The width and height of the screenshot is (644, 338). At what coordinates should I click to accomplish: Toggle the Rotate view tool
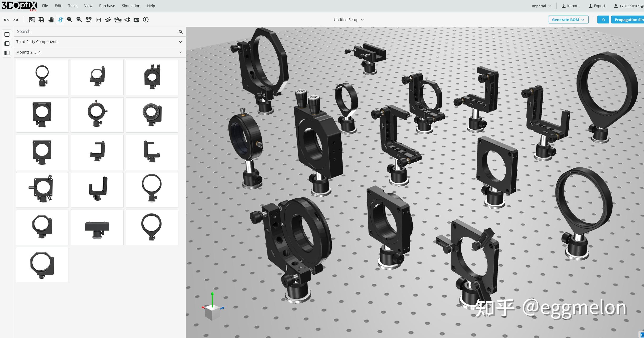pyautogui.click(x=60, y=20)
